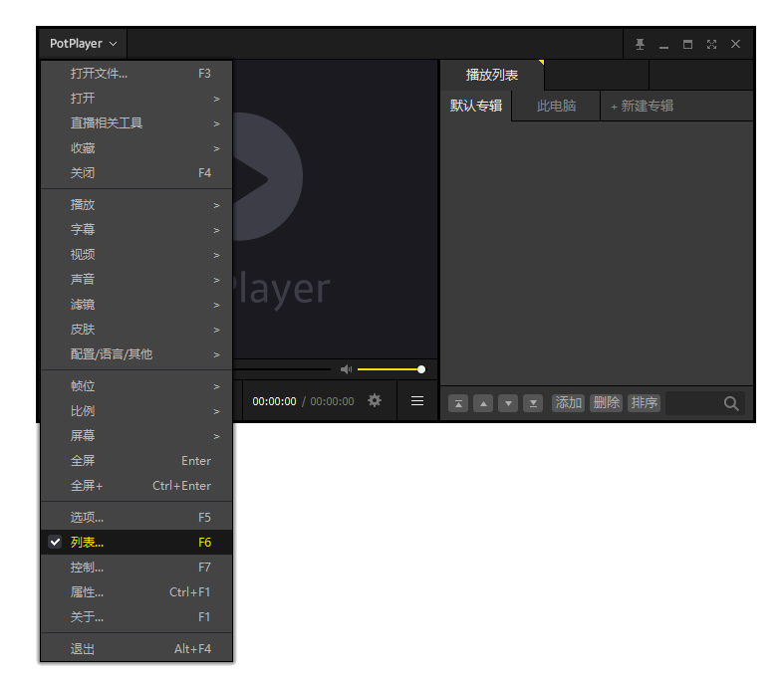The image size is (784, 686).
Task: Click the pin window on top icon
Action: (x=640, y=44)
